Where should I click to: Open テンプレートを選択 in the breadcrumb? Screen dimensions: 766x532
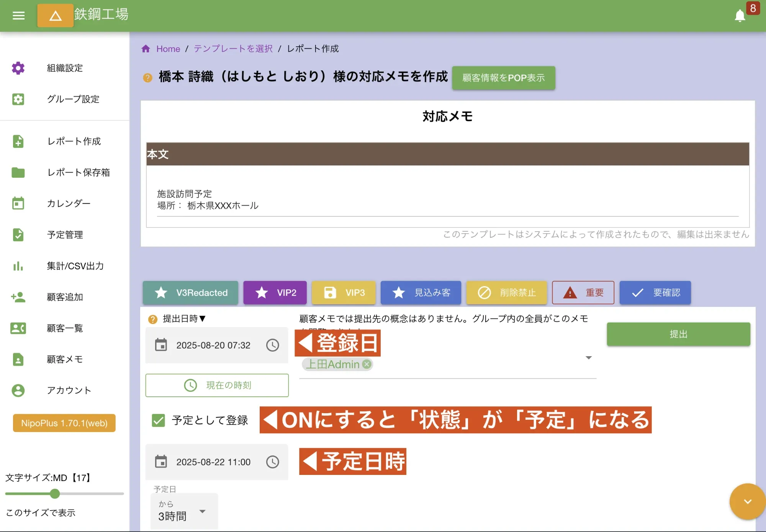coord(232,49)
